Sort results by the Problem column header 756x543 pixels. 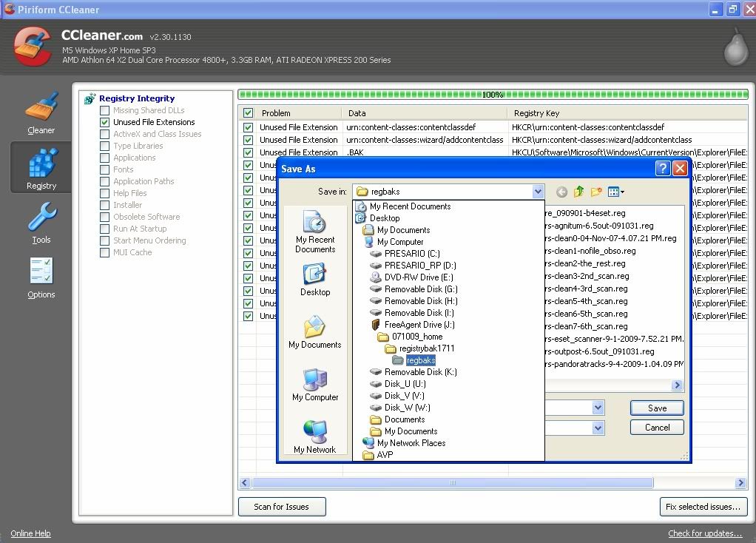pos(298,113)
